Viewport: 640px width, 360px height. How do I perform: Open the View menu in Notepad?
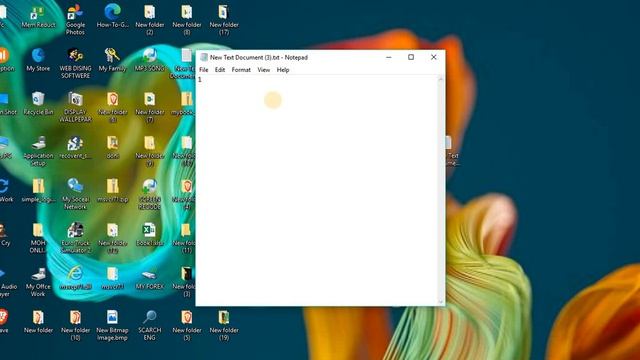click(264, 70)
